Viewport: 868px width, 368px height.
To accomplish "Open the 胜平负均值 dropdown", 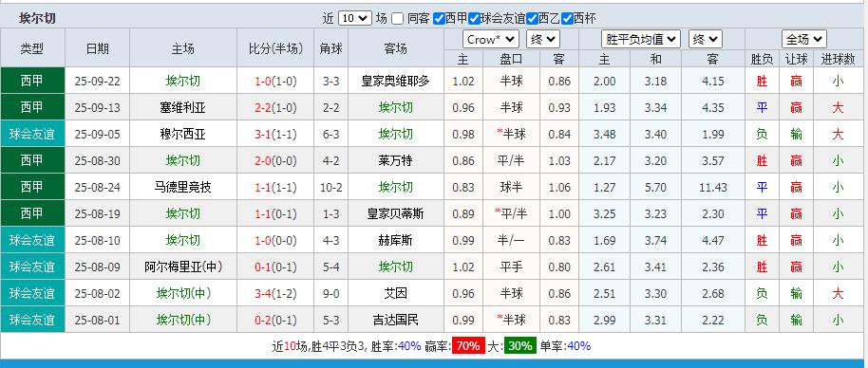I will (640, 39).
